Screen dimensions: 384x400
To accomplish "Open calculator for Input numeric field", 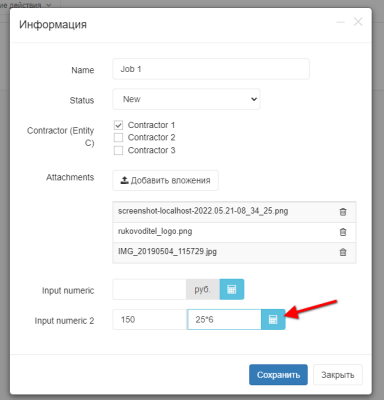I will (x=232, y=289).
